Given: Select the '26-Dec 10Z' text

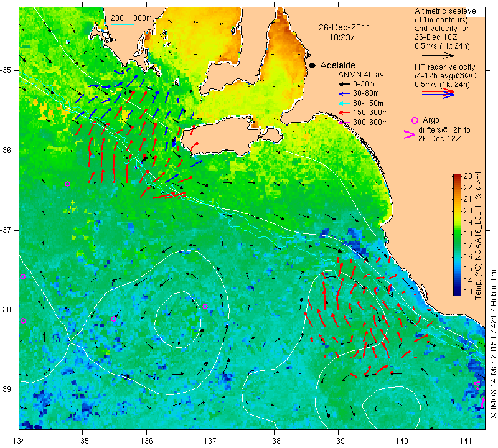Looking at the screenshot, I should (x=436, y=37).
